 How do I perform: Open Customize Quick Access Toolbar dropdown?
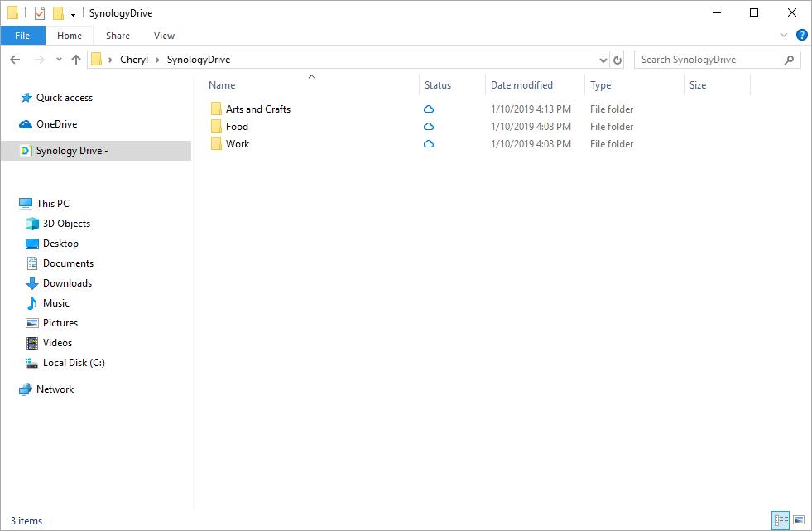pyautogui.click(x=73, y=14)
